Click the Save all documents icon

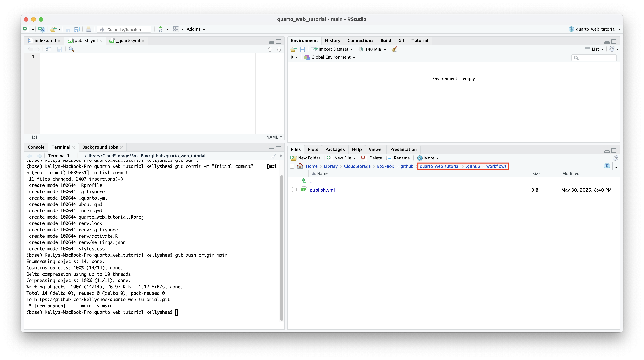pos(77,29)
